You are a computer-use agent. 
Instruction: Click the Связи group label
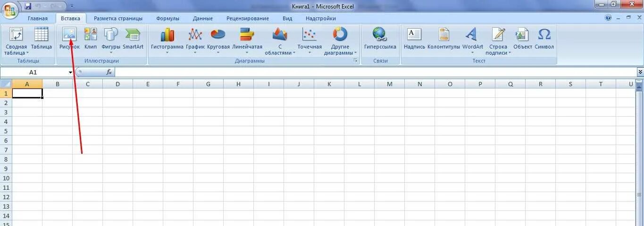pos(380,61)
